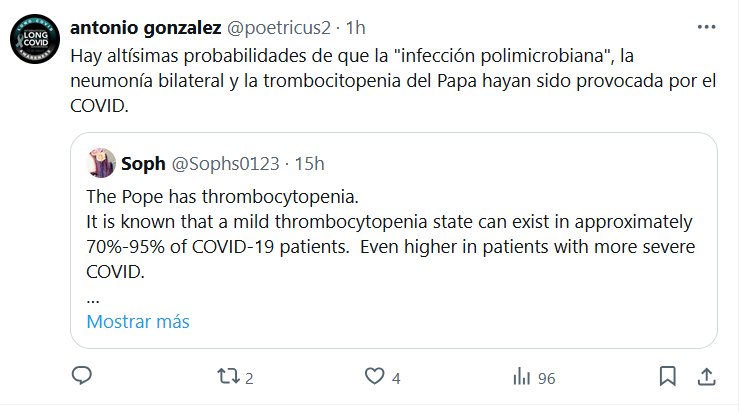This screenshot has height=412, width=740.
Task: Click the retweet count number 2
Action: coord(249,378)
